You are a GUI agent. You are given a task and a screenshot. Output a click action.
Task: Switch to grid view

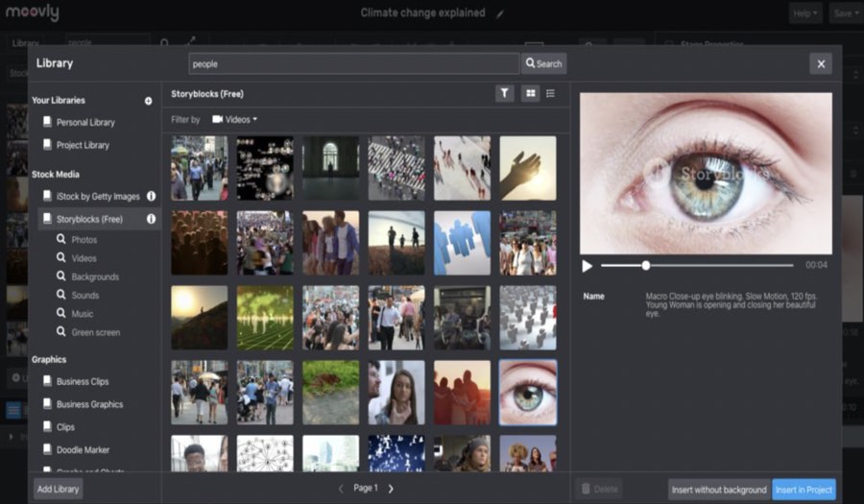[x=530, y=93]
